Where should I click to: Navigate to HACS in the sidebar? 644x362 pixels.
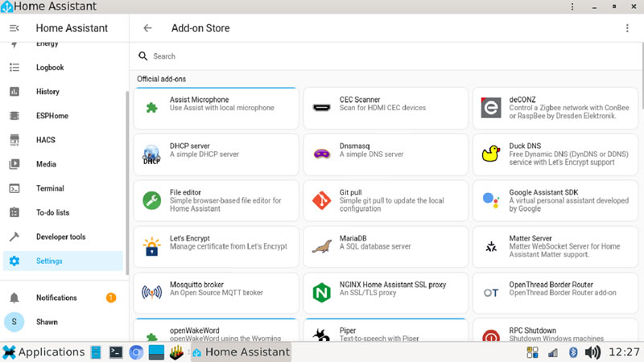click(x=46, y=140)
